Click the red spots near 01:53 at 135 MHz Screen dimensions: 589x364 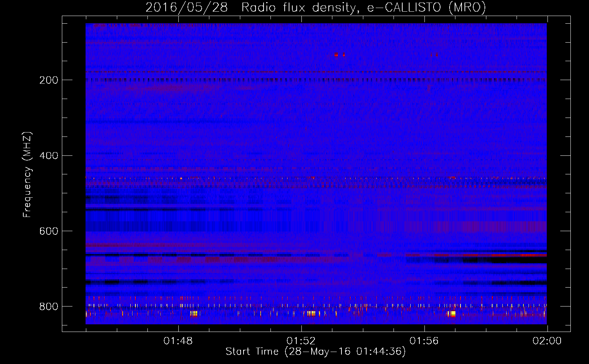pyautogui.click(x=340, y=55)
